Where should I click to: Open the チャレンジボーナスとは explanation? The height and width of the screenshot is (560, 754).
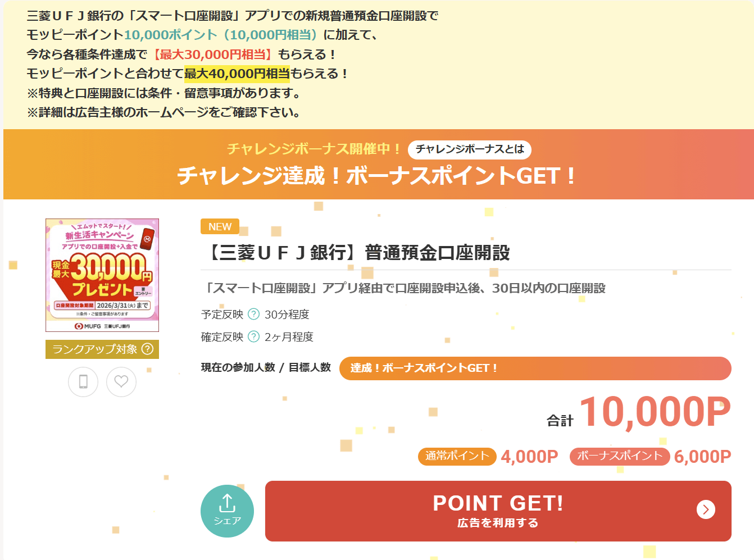(x=470, y=149)
